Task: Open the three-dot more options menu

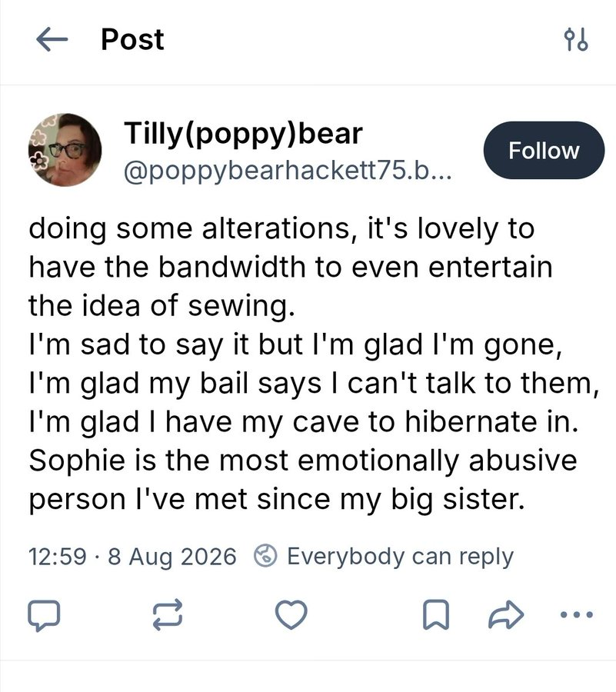Action: pos(576,614)
